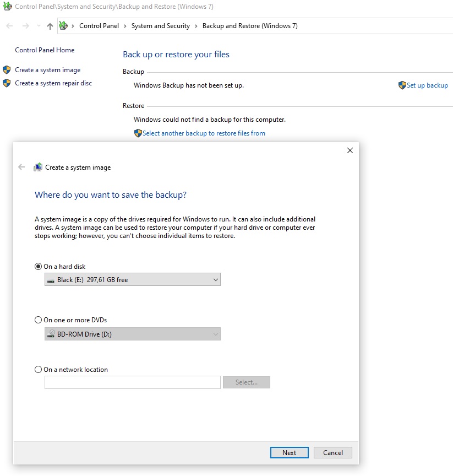Screen dimensions: 453x476
Task: Open the recent locations chevron in the navigation bar
Action: point(39,26)
